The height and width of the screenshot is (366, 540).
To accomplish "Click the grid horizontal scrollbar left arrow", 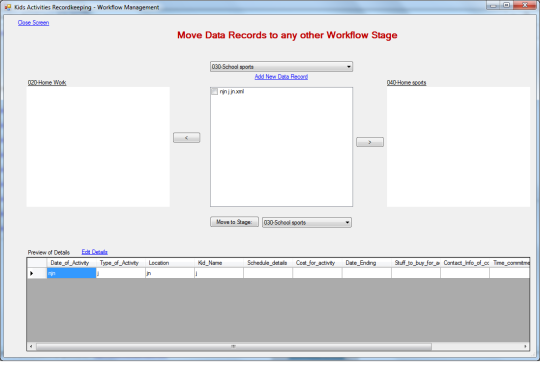I will point(31,346).
